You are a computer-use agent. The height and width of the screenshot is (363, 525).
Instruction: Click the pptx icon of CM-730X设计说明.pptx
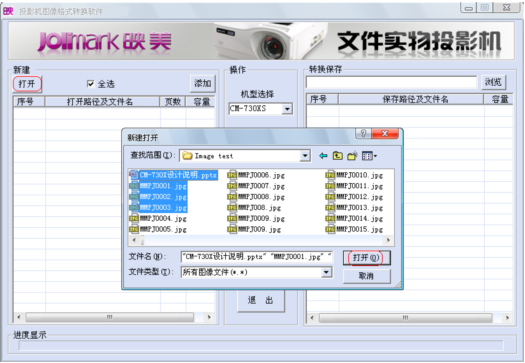coord(134,174)
